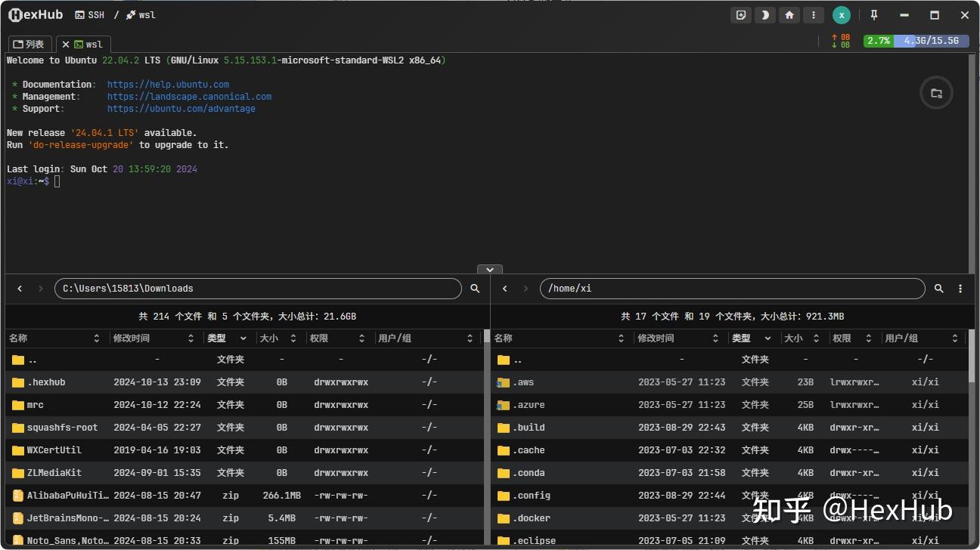Click the .hexhub folder icon
Screen dimensions: 980x550
(x=16, y=382)
